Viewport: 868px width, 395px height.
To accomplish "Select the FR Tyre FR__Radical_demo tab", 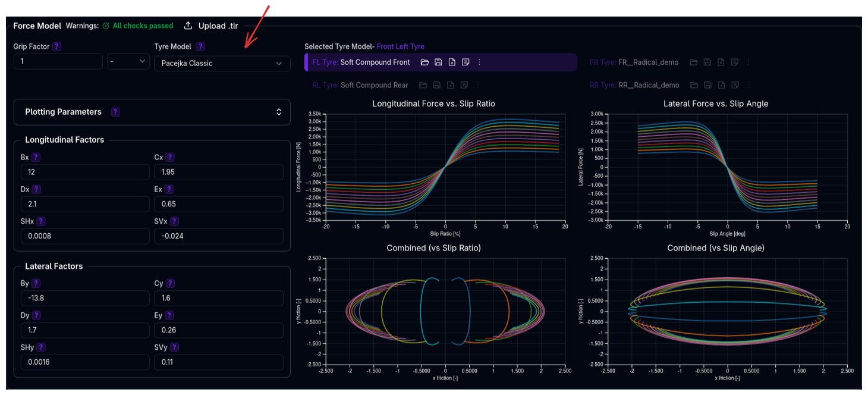I will pos(634,62).
